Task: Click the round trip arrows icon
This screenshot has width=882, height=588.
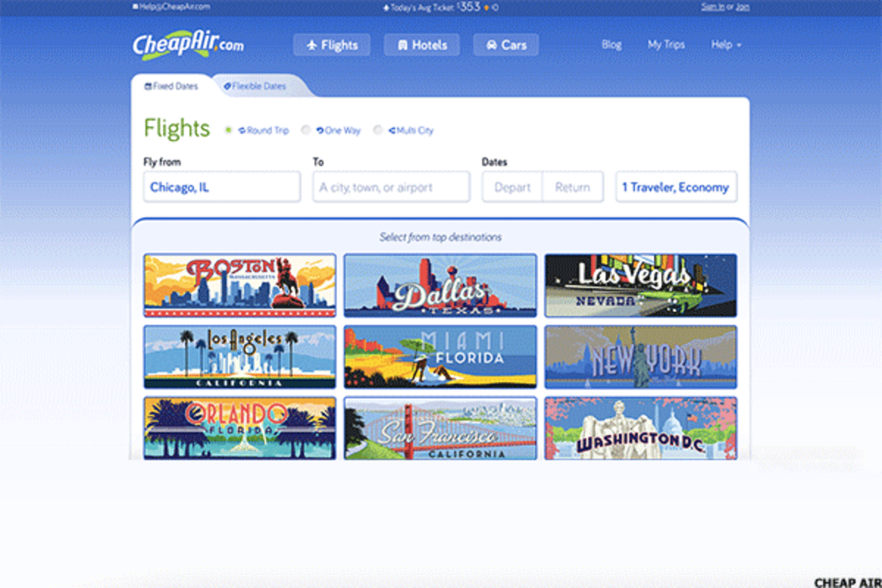Action: [242, 130]
